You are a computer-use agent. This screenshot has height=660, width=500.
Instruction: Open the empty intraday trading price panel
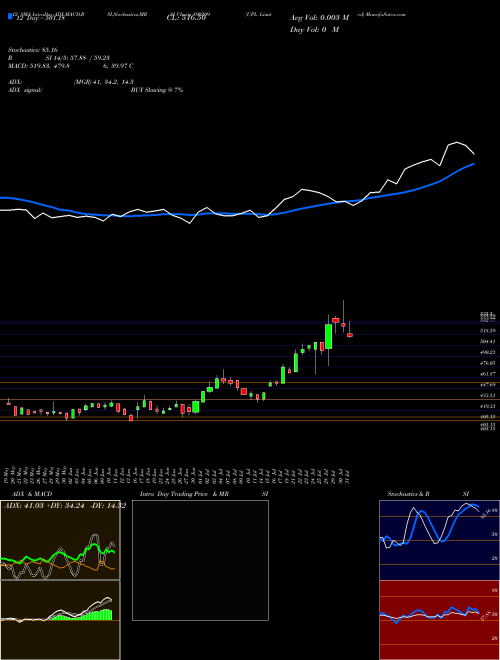[x=200, y=560]
